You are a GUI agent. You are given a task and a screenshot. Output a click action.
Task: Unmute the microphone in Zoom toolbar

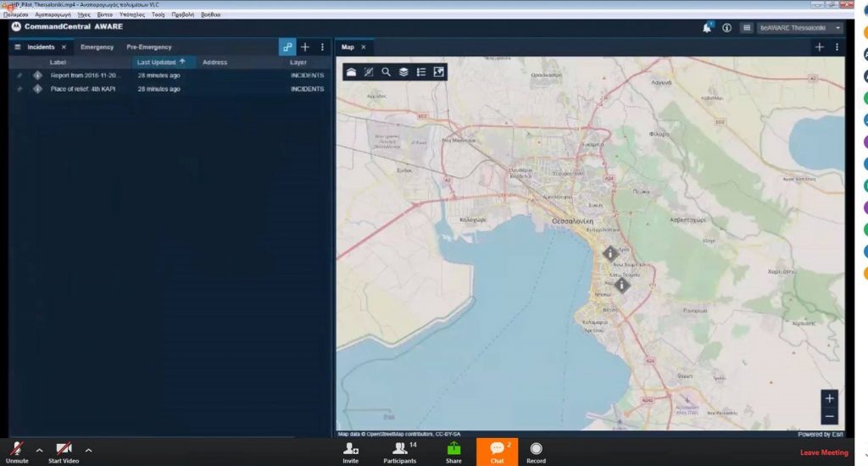(x=17, y=452)
